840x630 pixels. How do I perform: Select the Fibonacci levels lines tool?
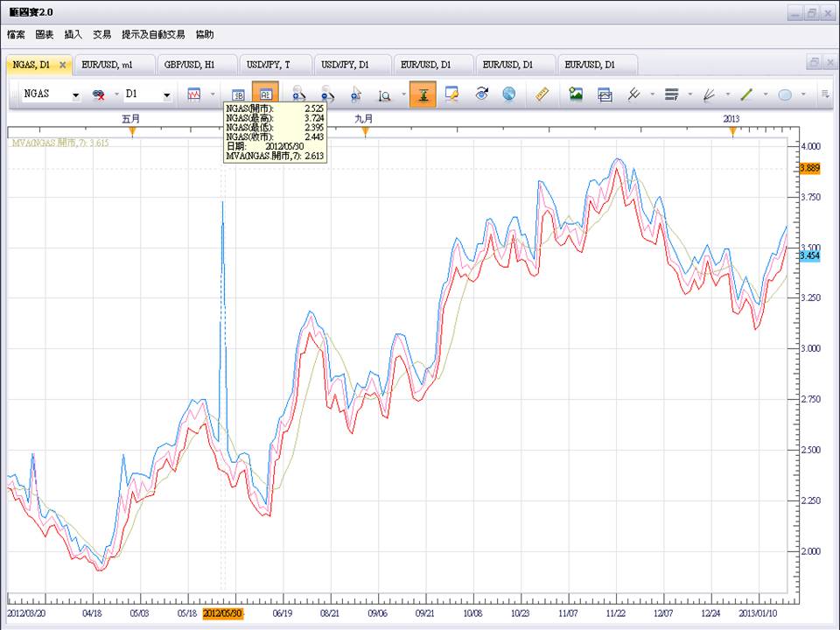671,94
